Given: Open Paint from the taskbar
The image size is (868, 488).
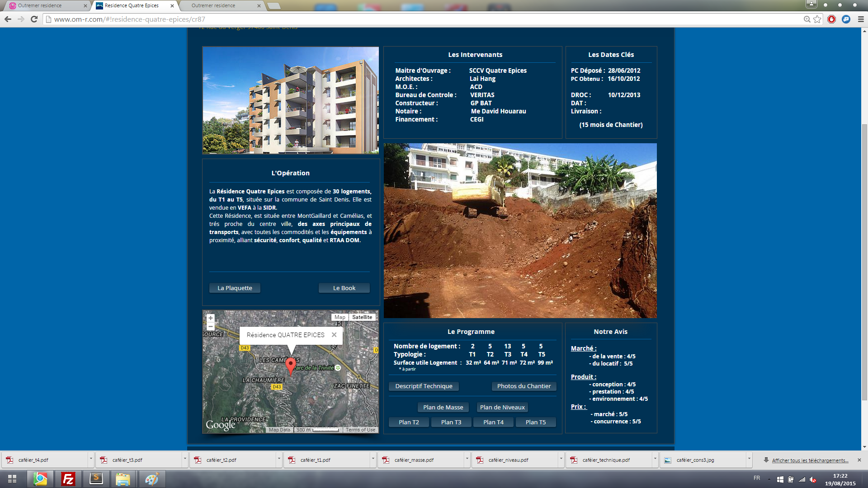Looking at the screenshot, I should click(151, 479).
